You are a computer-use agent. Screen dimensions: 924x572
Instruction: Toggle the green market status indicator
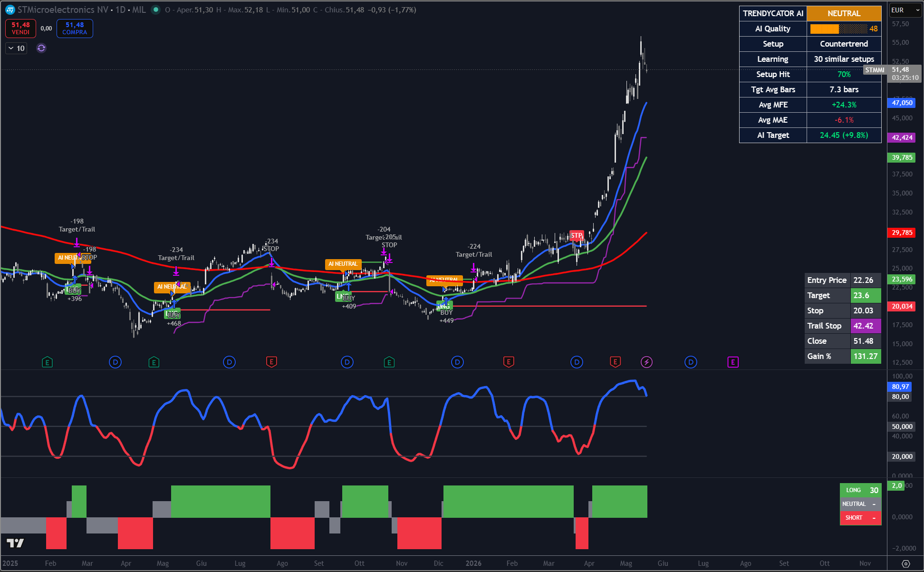click(155, 10)
